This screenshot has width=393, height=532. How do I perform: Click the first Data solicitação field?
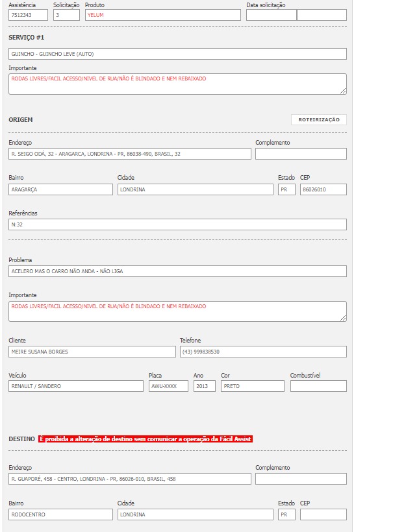coord(272,15)
